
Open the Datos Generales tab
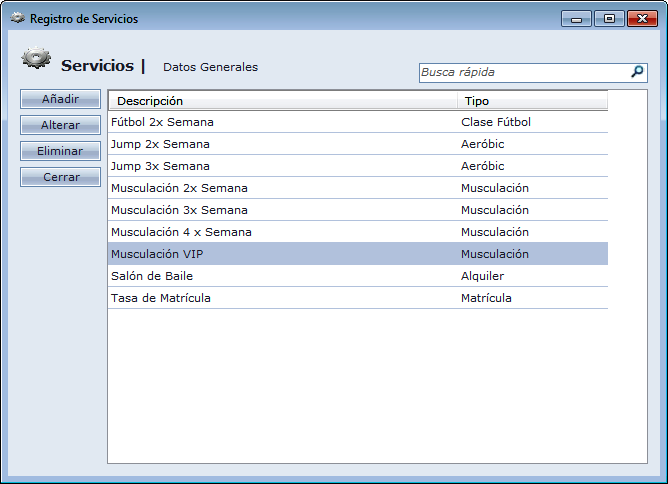coord(210,67)
